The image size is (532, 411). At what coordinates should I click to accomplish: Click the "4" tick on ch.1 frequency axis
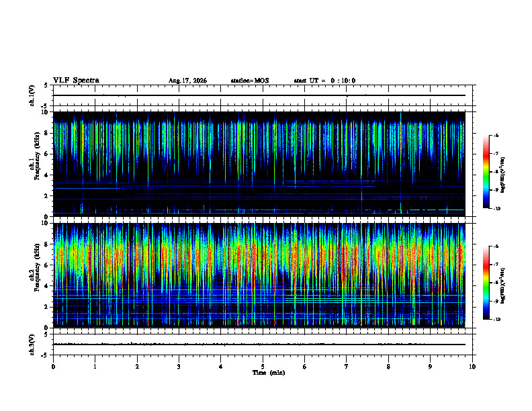coord(46,175)
